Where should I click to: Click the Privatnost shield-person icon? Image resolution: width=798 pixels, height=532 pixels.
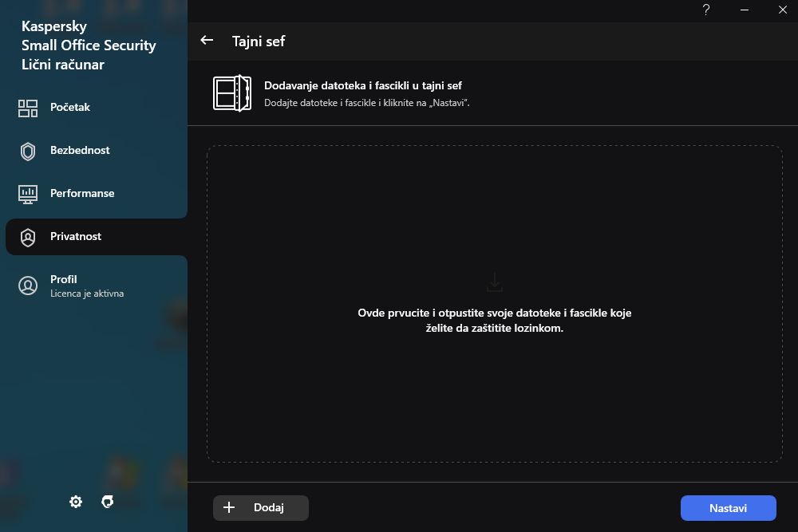pos(28,237)
